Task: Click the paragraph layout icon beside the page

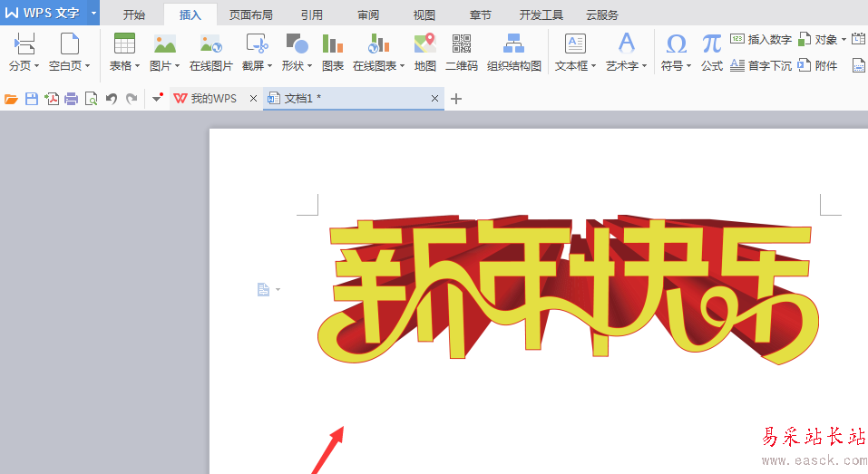Action: click(264, 289)
